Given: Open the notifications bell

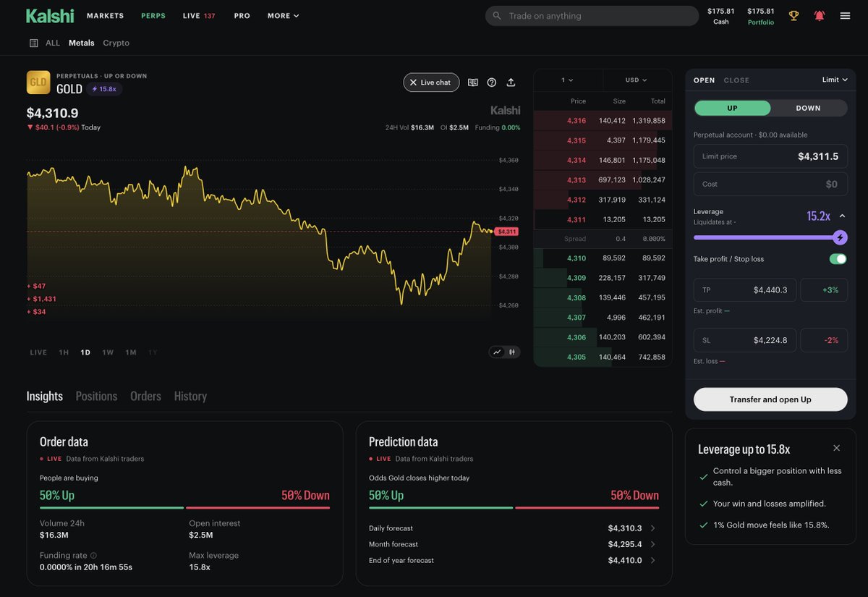Looking at the screenshot, I should click(820, 16).
